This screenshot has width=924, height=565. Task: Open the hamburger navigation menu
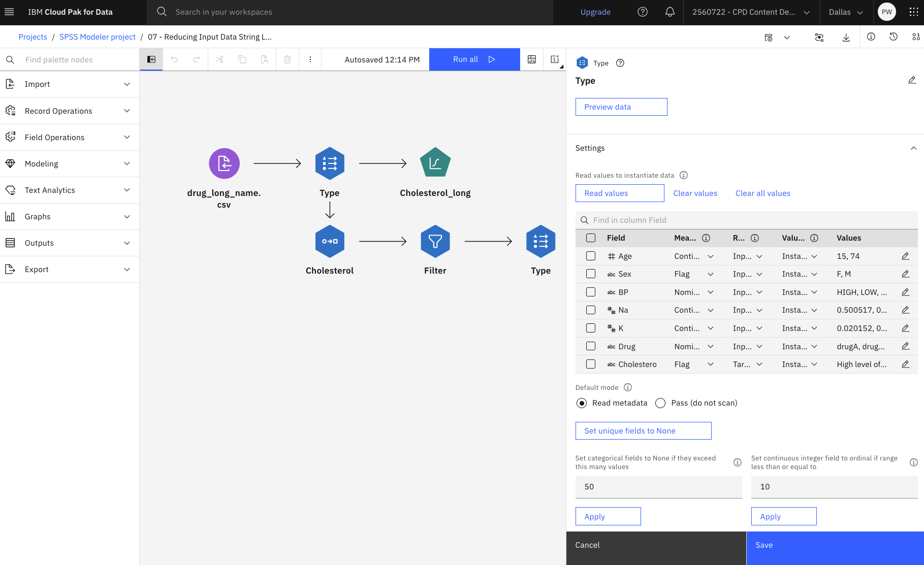pyautogui.click(x=9, y=12)
